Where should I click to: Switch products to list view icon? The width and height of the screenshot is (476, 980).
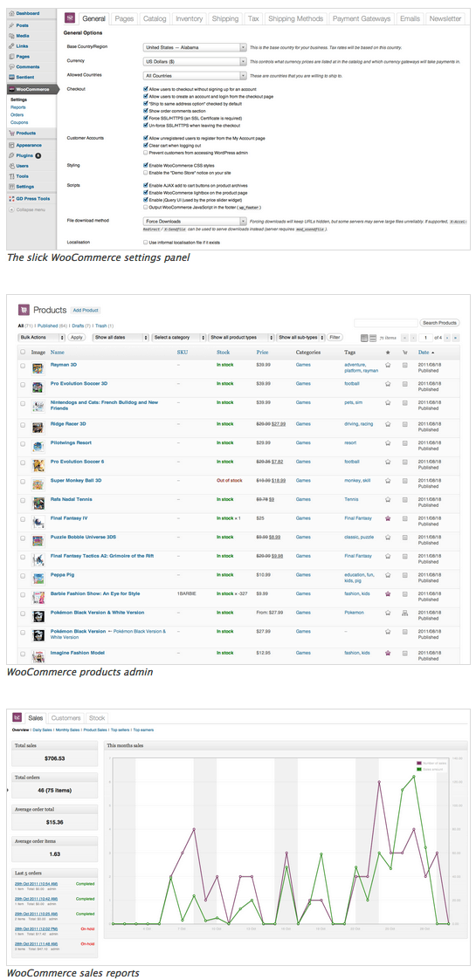pos(364,338)
